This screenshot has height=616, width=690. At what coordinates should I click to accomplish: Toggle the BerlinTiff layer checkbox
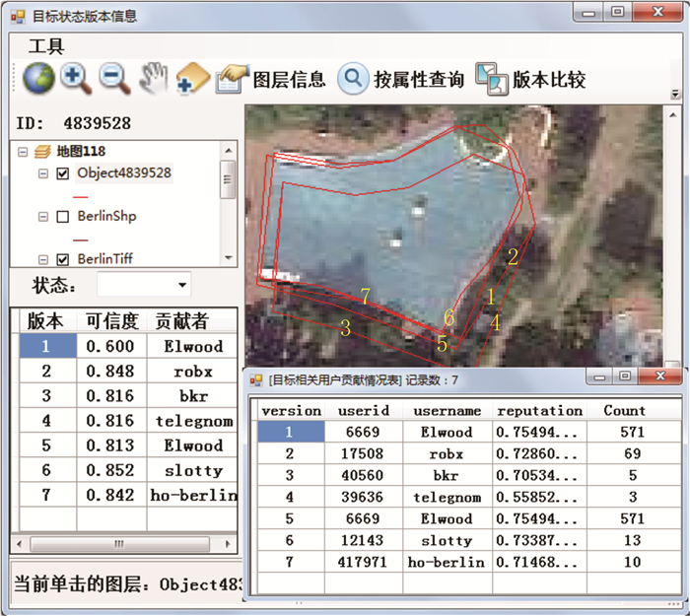(63, 259)
